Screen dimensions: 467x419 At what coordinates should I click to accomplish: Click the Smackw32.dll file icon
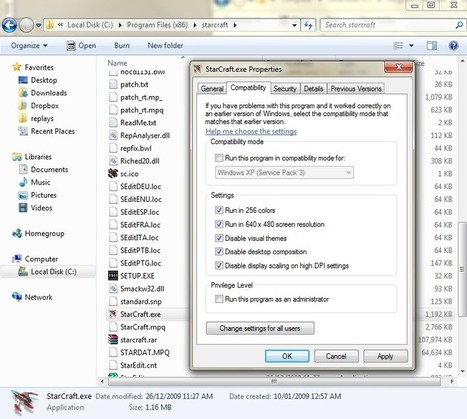pos(113,289)
